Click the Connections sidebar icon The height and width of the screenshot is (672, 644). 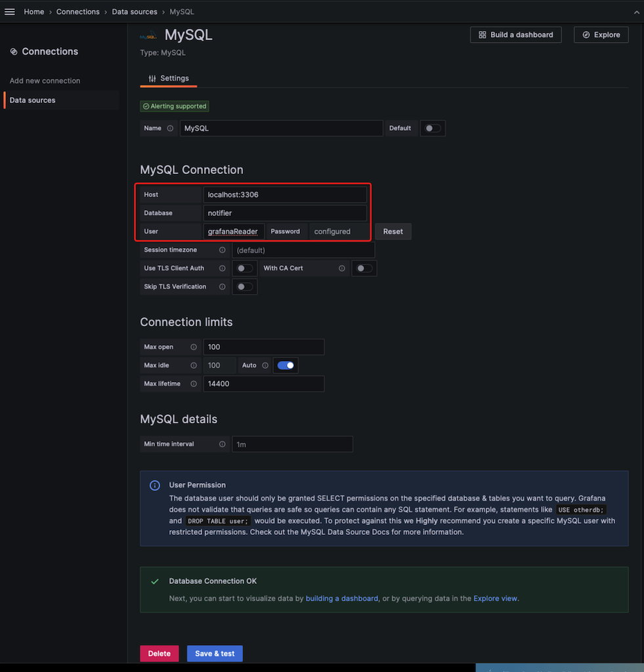14,51
